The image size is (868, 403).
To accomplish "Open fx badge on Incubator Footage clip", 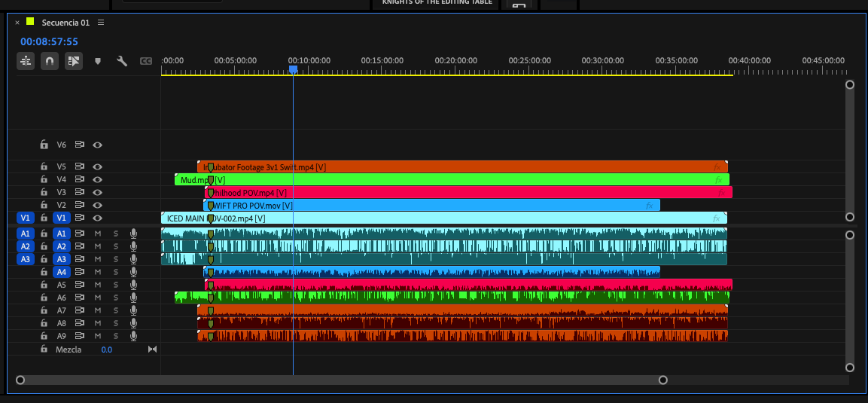I will pos(717,166).
